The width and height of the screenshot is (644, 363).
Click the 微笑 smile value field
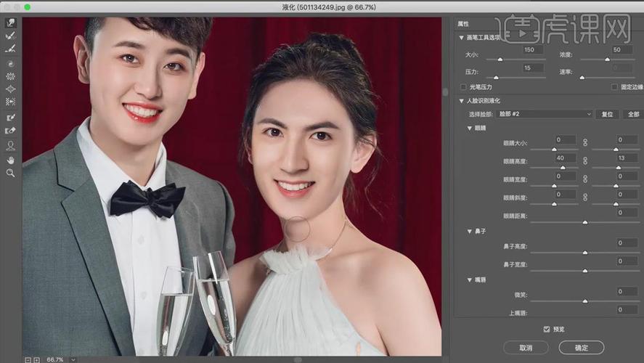pyautogui.click(x=627, y=291)
